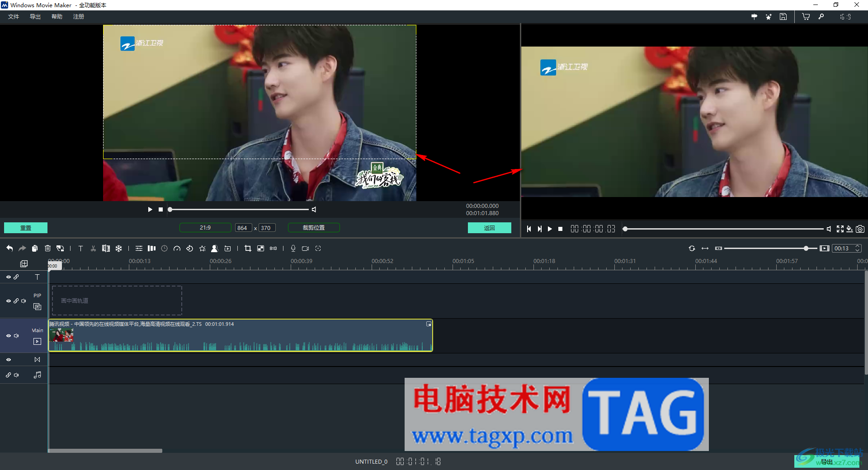Click the 重置 reset button
This screenshot has height=470, width=868.
point(26,228)
